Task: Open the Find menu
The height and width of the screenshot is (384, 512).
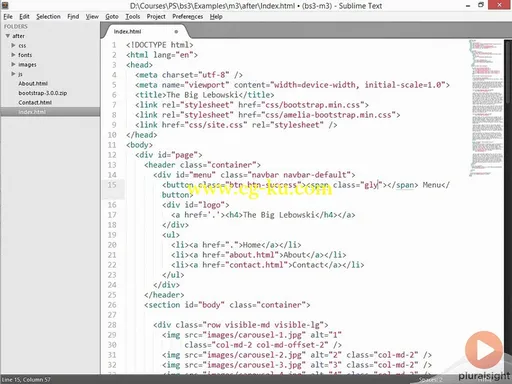Action: click(73, 16)
